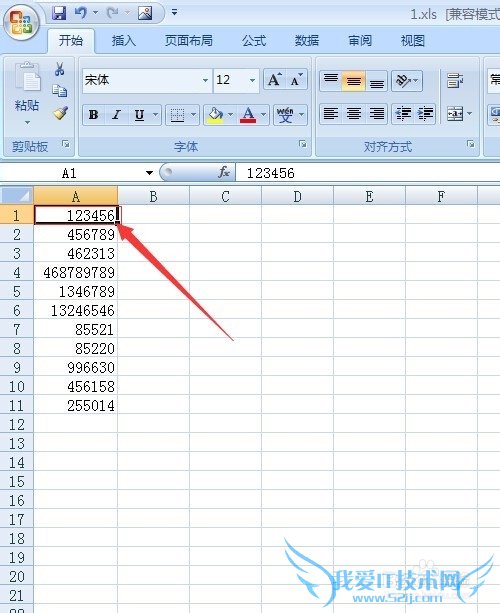The height and width of the screenshot is (613, 500).
Task: Apply yellow fill color to cell
Action: [x=215, y=115]
